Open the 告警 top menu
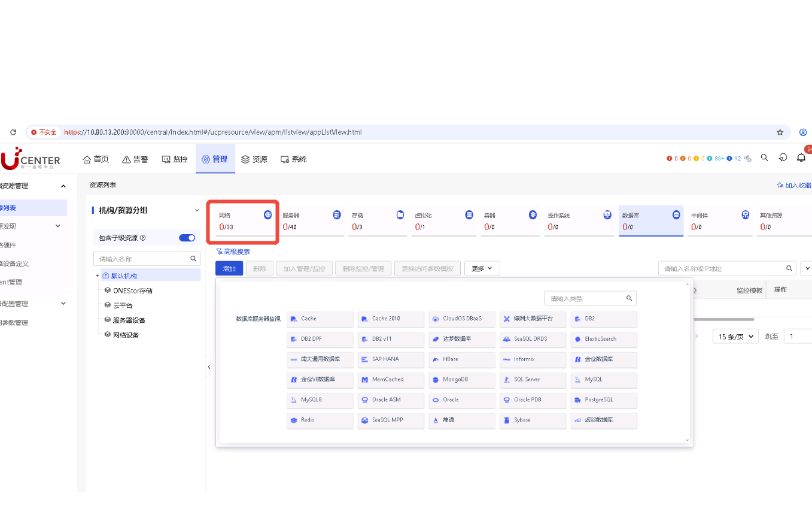 (135, 159)
